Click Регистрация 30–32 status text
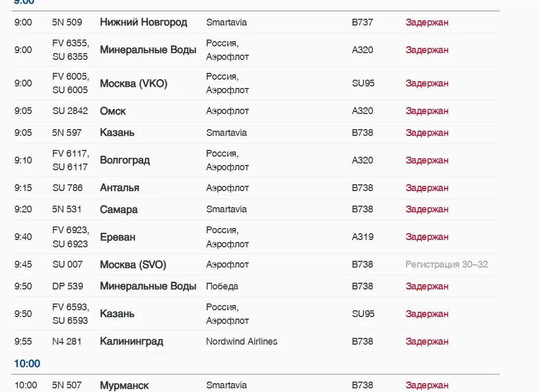 click(446, 264)
